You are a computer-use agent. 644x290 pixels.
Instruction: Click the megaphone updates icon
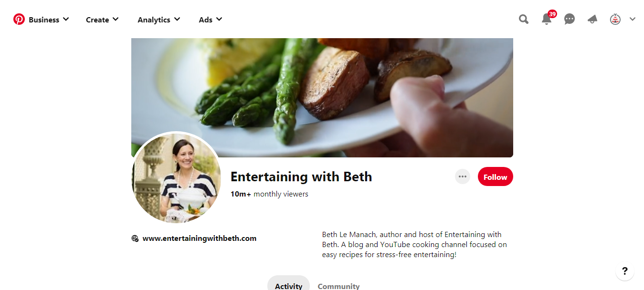(592, 19)
